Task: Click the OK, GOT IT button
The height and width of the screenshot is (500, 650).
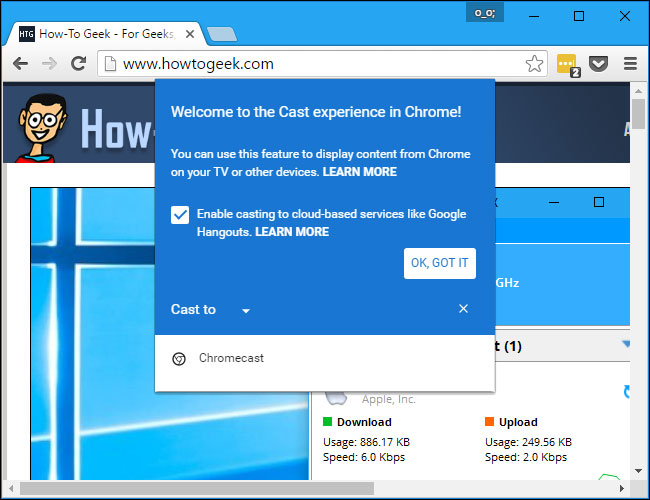Action: pos(439,263)
